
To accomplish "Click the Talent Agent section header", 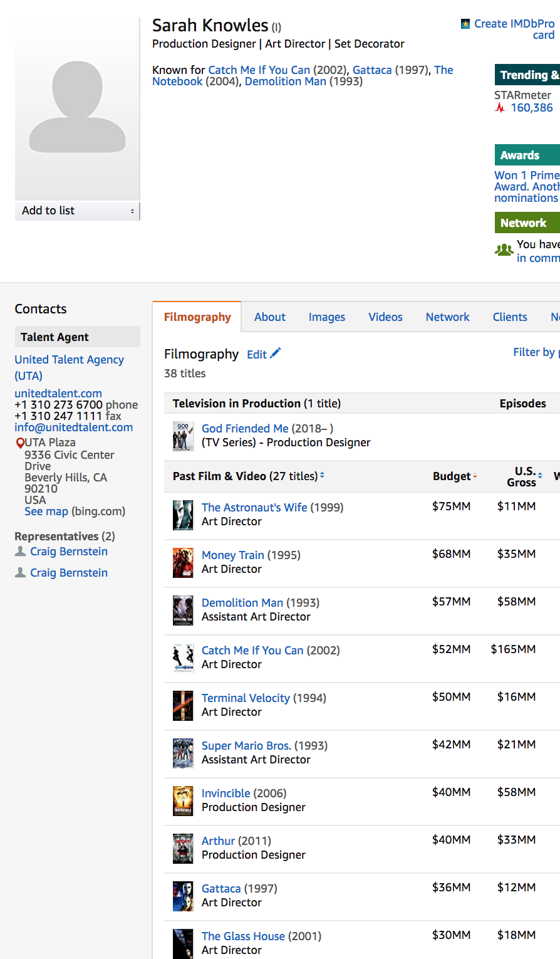I will (78, 337).
